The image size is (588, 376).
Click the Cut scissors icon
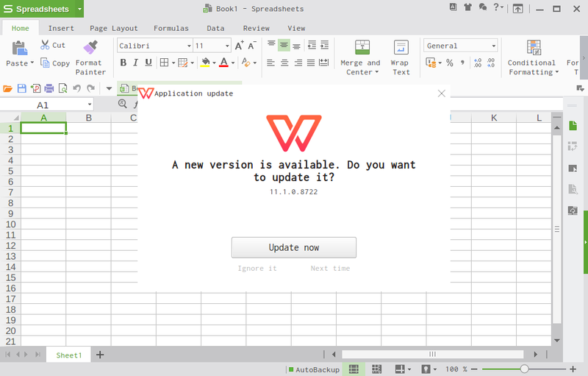[45, 45]
